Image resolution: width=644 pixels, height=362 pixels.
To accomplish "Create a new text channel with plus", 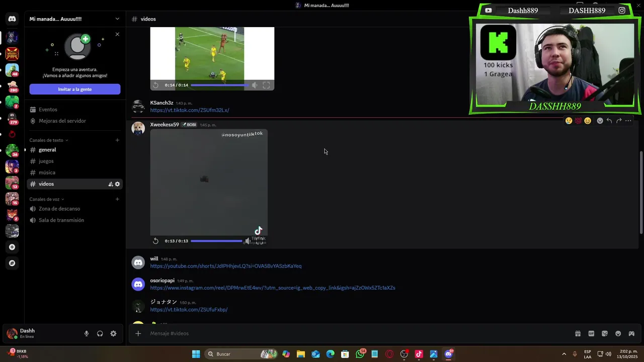I will click(117, 140).
